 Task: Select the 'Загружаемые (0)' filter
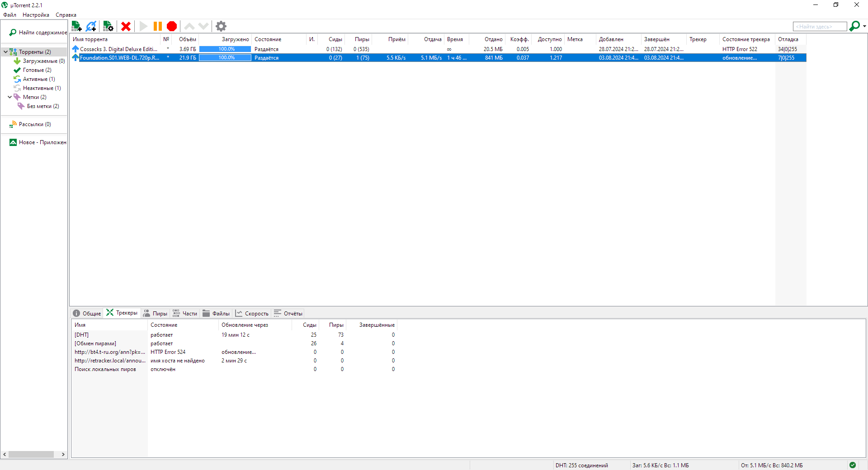[44, 61]
